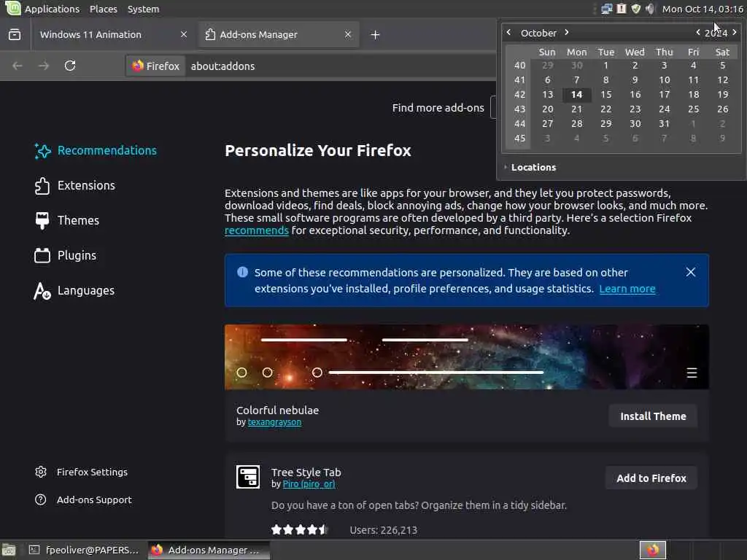Click the Languages icon in the sidebar

[42, 291]
